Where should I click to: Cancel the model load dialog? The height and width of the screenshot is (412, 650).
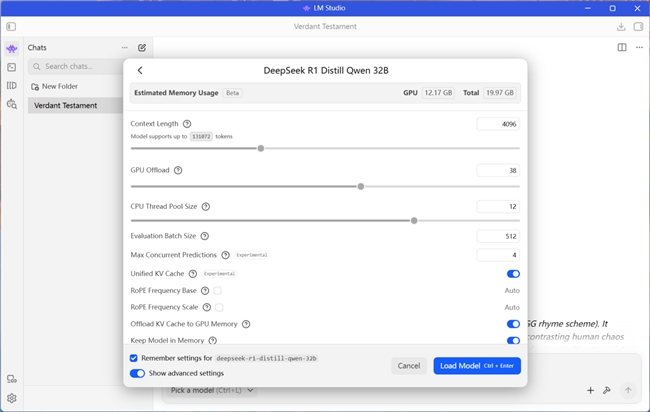point(409,366)
